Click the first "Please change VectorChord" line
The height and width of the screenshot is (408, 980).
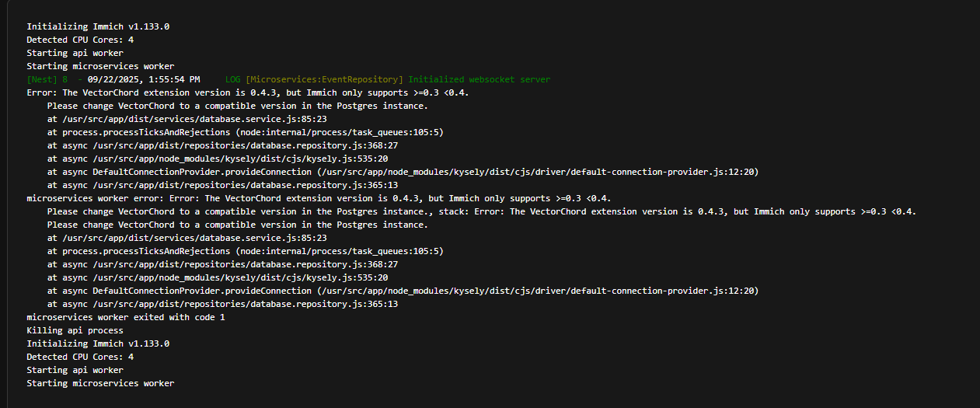pyautogui.click(x=237, y=106)
